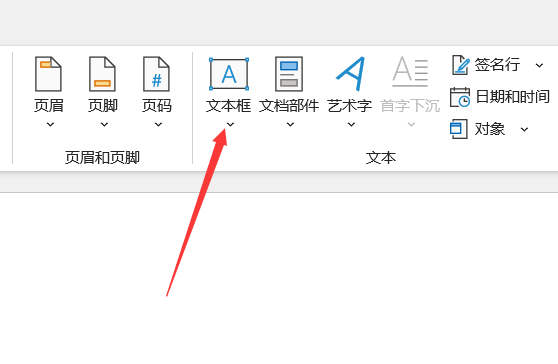The width and height of the screenshot is (558, 364).
Task: Click the 页眉 header page icon
Action: pyautogui.click(x=48, y=74)
